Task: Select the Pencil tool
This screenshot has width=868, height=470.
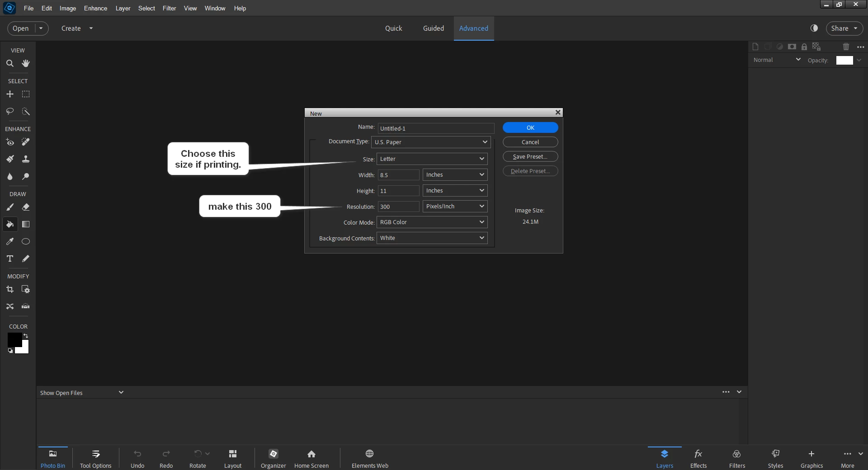Action: pyautogui.click(x=26, y=258)
